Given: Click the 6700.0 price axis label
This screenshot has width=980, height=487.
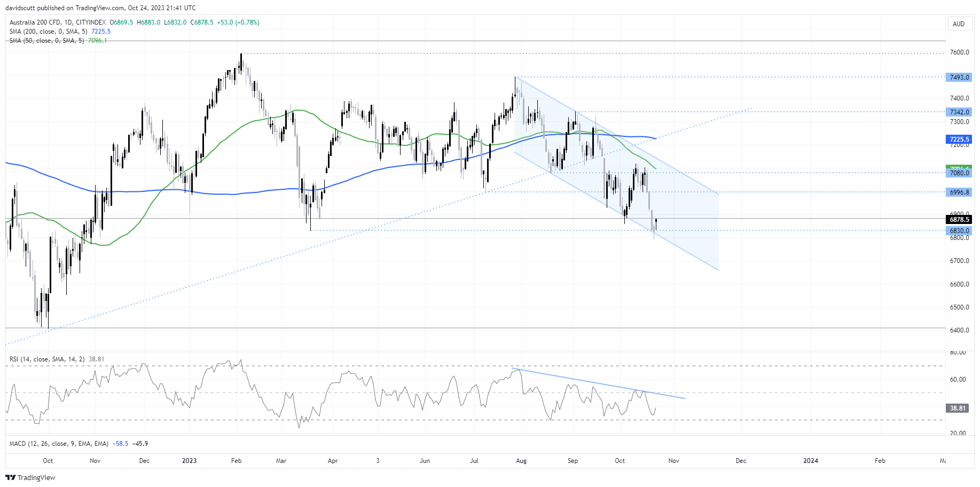Looking at the screenshot, I should pyautogui.click(x=959, y=261).
